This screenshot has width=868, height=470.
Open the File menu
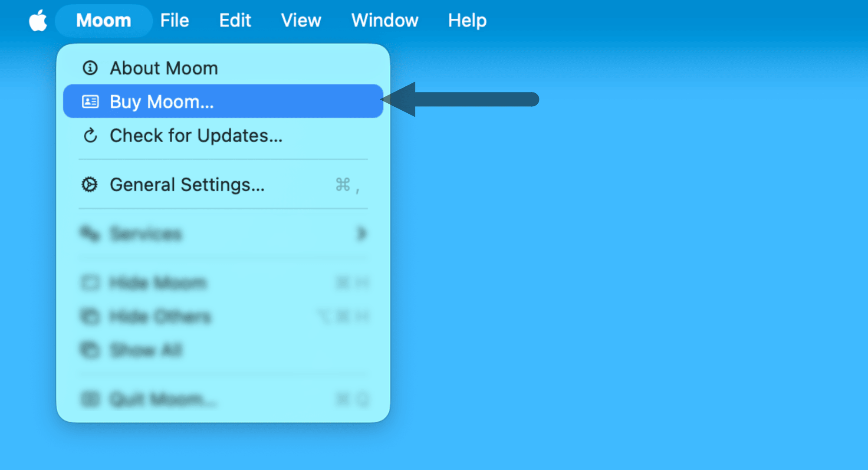[x=174, y=20]
